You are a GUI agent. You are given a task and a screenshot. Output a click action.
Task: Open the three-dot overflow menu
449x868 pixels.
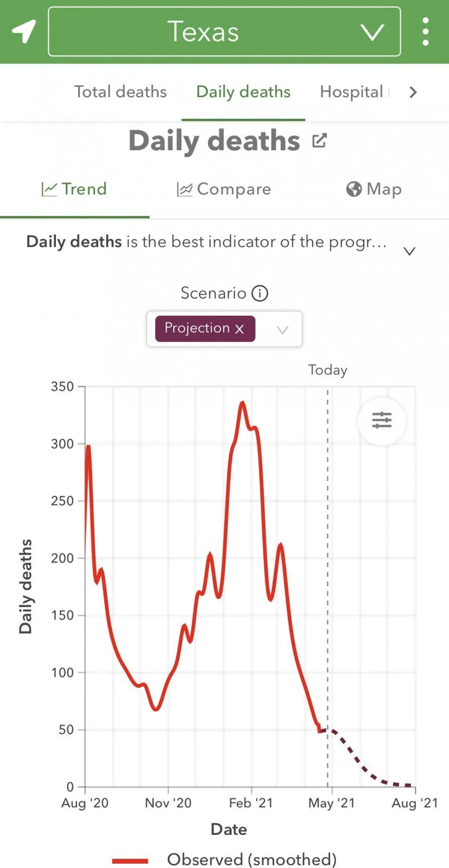click(426, 31)
